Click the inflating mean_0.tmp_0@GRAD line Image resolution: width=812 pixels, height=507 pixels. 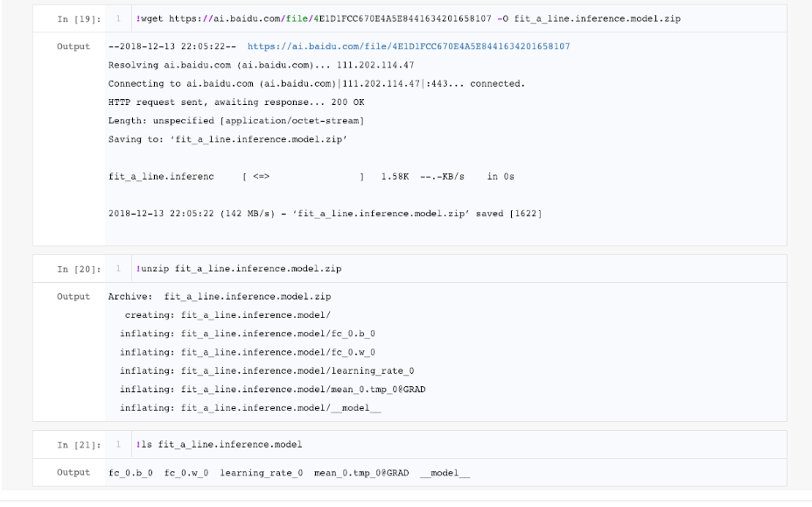273,390
